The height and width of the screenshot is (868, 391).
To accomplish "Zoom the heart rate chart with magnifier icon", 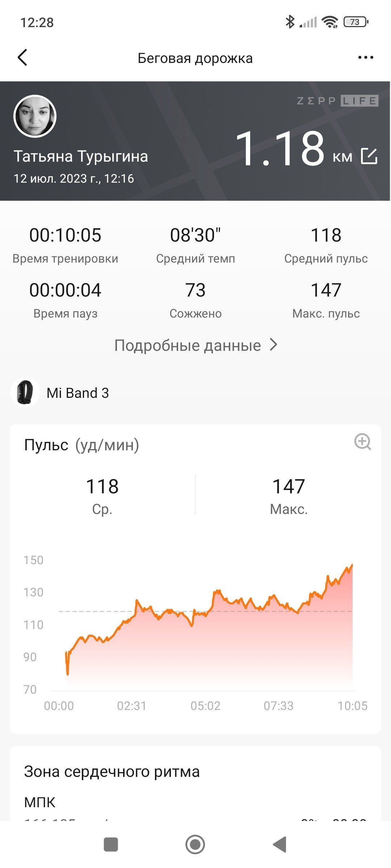I will pos(362,442).
